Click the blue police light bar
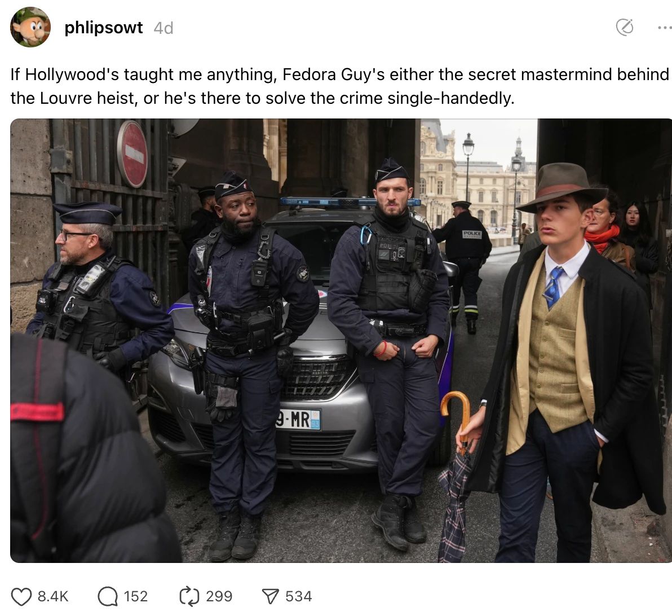The image size is (672, 616). pos(351,201)
